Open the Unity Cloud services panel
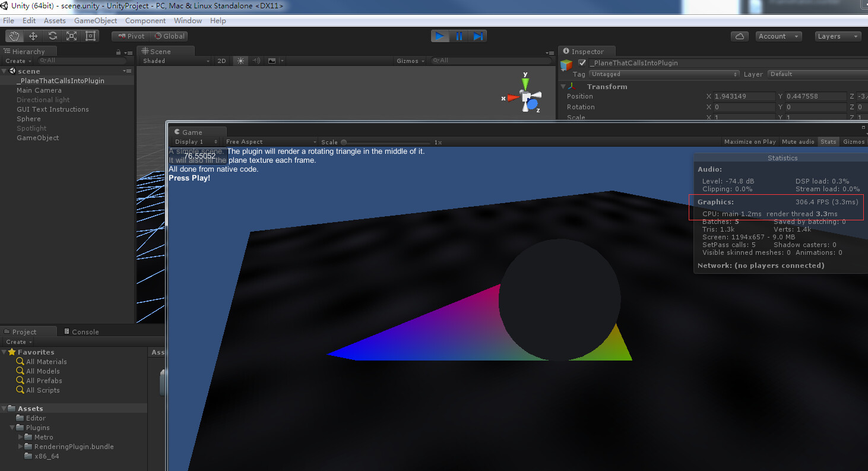 (x=739, y=36)
